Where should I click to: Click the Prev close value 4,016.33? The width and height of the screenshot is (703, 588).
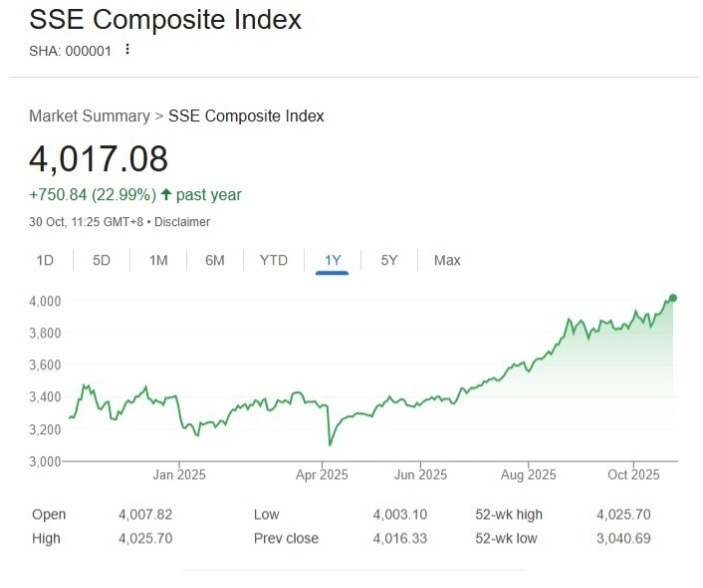(x=401, y=538)
